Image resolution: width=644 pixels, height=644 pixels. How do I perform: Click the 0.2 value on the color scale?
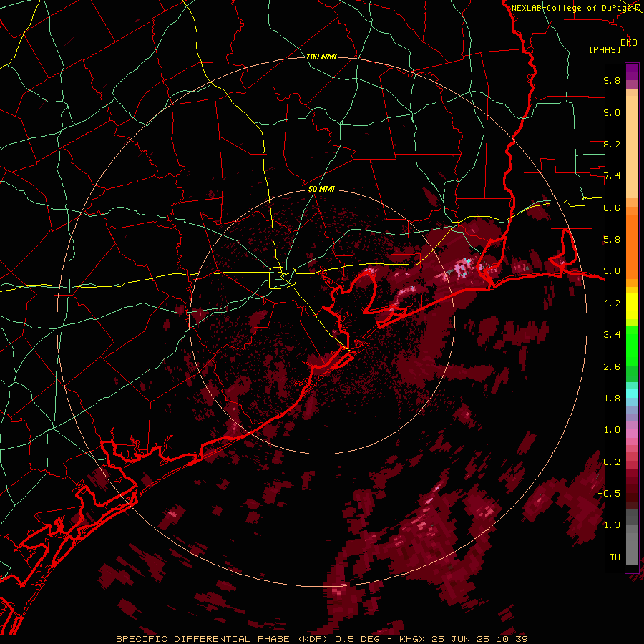[x=612, y=462]
